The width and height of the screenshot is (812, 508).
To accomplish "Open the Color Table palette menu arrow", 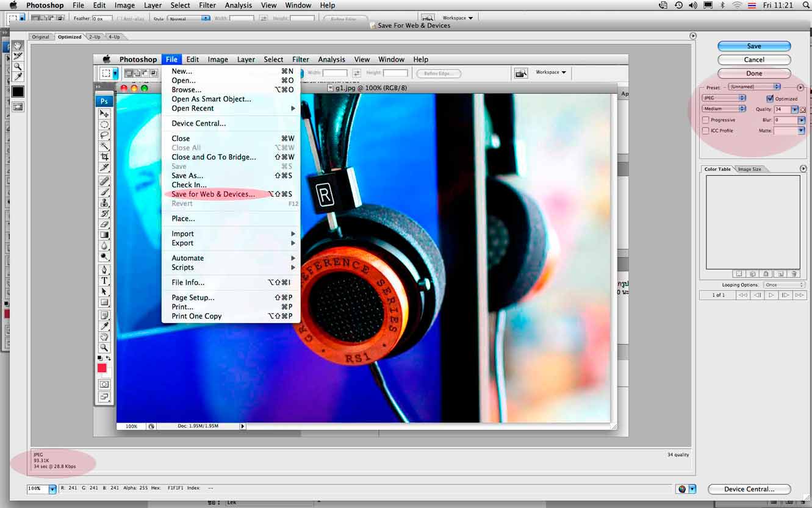I will 803,169.
